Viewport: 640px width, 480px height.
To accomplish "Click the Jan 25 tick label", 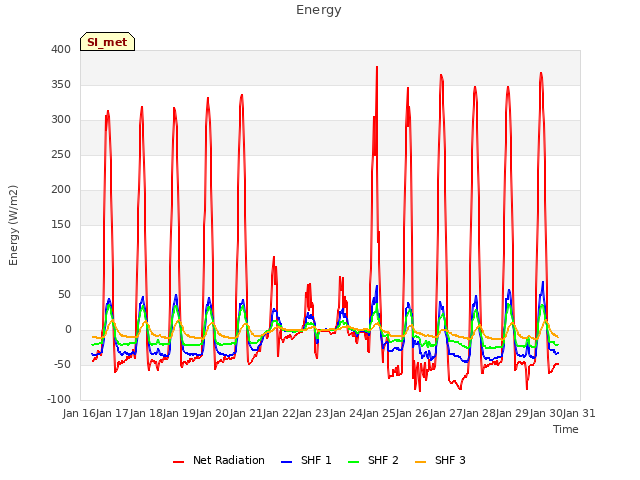I will coord(379,413).
